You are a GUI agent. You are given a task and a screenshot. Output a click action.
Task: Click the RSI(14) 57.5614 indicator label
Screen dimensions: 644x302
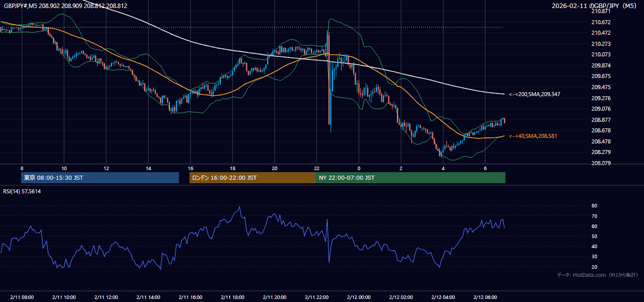coord(22,191)
